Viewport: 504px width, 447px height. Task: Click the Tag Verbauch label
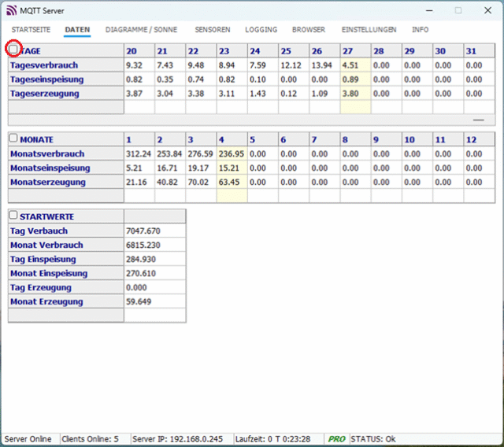click(x=66, y=231)
